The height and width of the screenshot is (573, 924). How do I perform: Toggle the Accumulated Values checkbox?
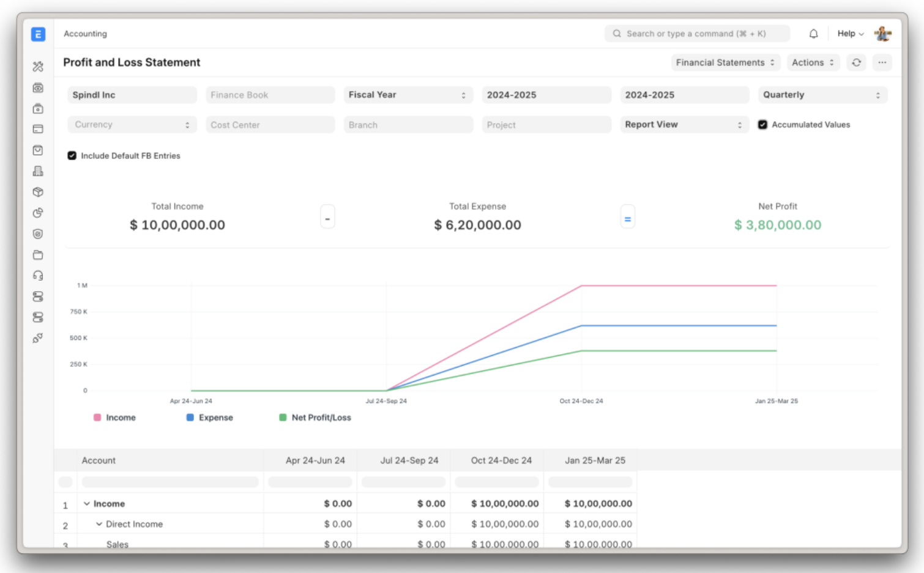(762, 125)
